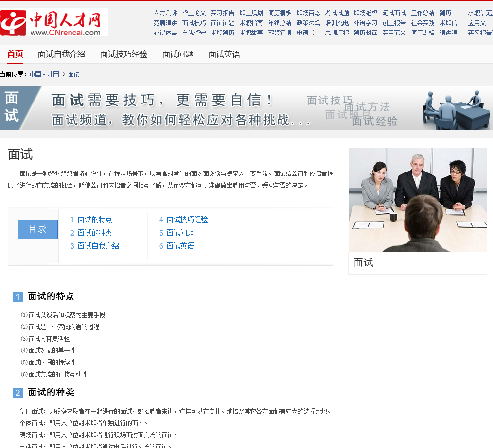Open the 简历封面 header link
Image resolution: width=493 pixels, height=448 pixels.
[366, 33]
